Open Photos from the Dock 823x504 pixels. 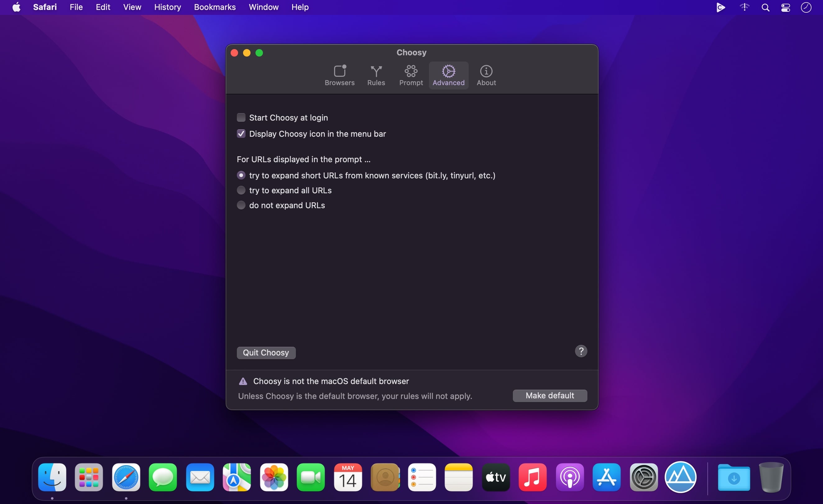coord(274,477)
